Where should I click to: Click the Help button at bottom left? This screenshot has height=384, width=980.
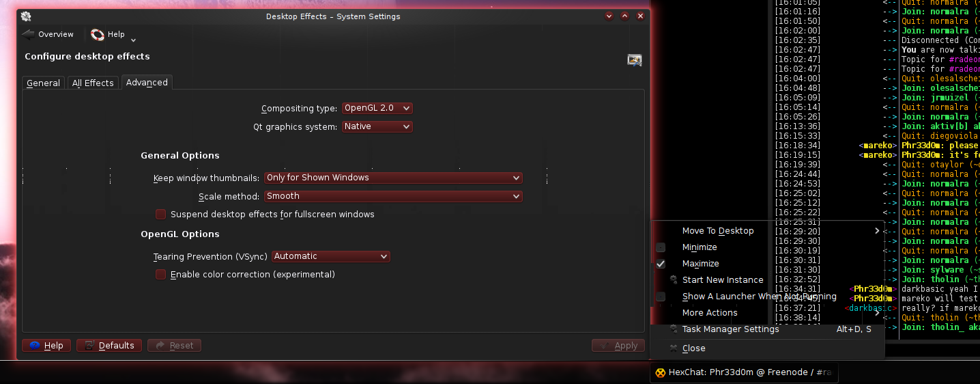[46, 346]
